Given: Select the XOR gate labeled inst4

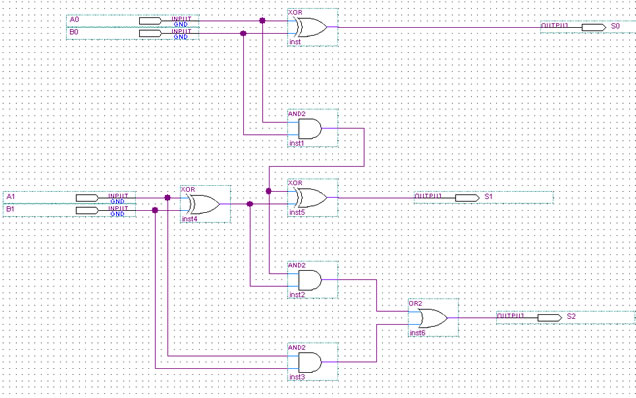Looking at the screenshot, I should pyautogui.click(x=206, y=204).
